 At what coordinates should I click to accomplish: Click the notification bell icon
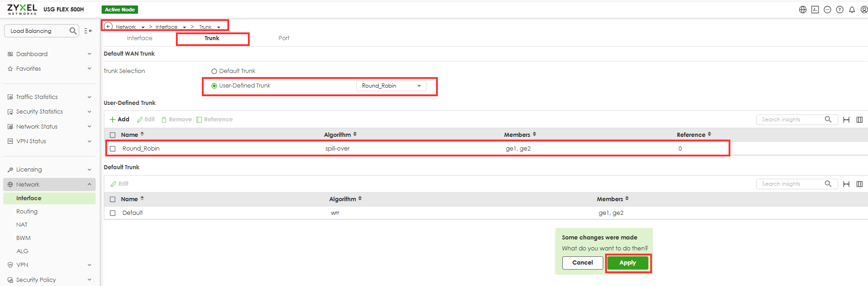(x=852, y=10)
